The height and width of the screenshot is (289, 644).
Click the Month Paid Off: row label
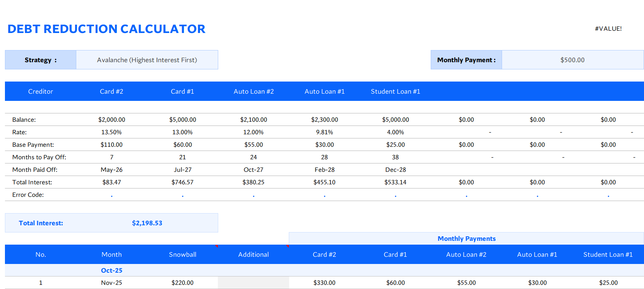tap(35, 170)
